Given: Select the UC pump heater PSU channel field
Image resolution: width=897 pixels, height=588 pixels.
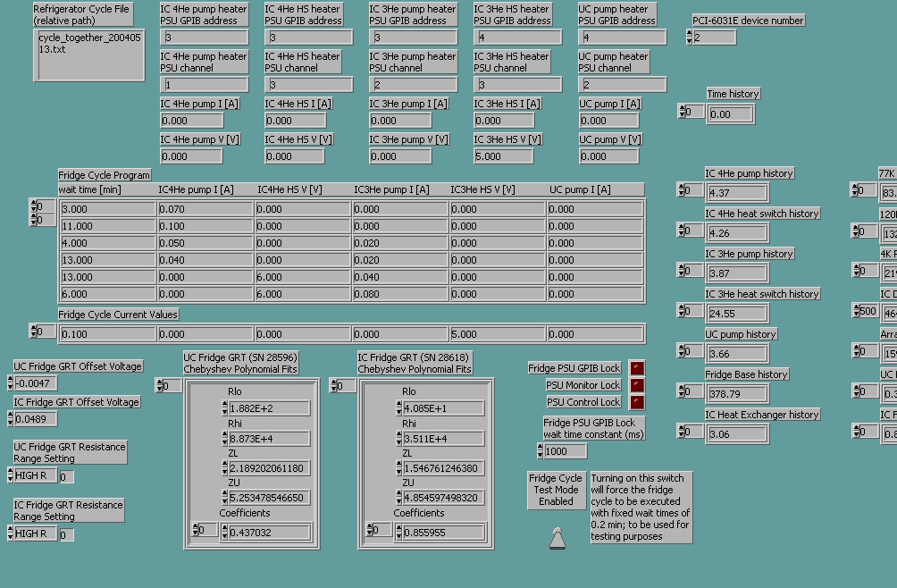Looking at the screenshot, I should click(622, 85).
